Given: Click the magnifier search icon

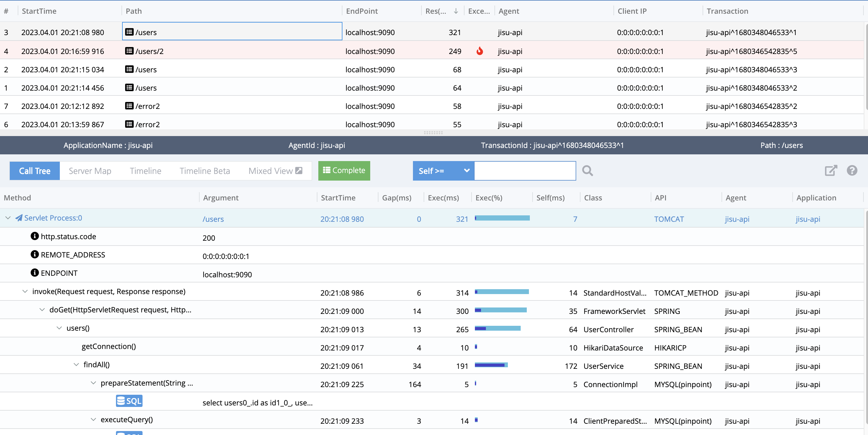Looking at the screenshot, I should pos(587,171).
